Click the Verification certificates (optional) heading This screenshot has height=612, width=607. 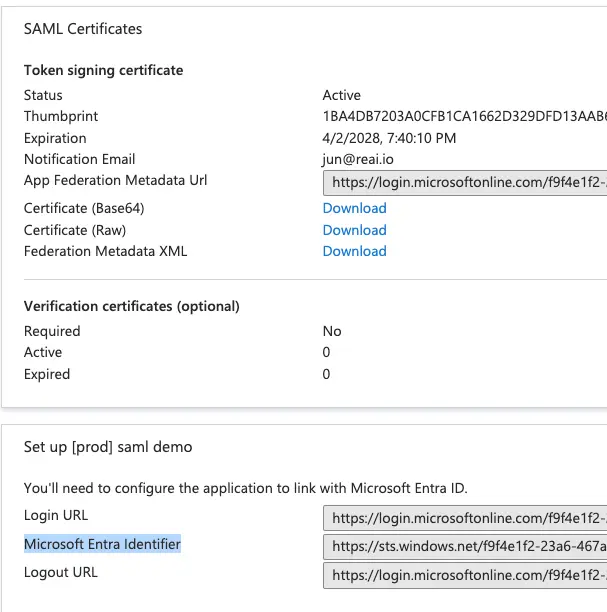point(131,306)
